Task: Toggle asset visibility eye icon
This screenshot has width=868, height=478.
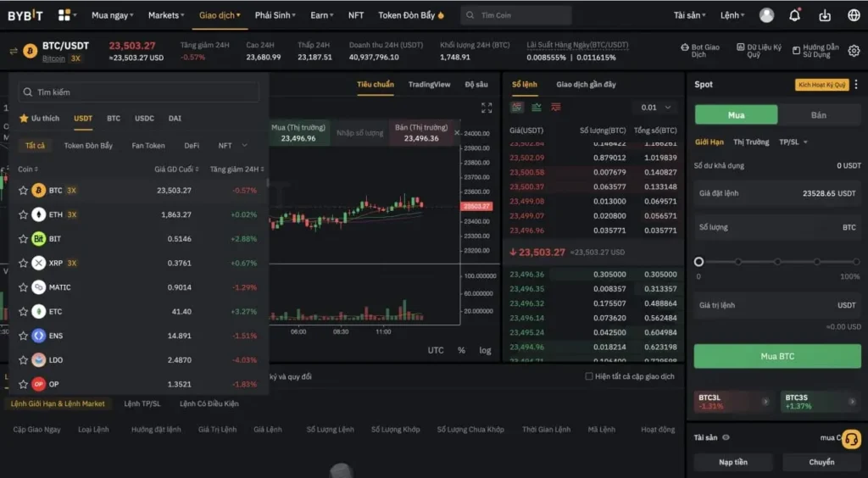Action: [x=726, y=437]
